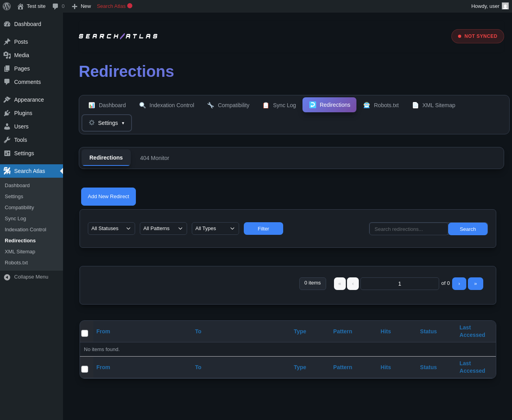
Task: Jump to last page of redirections
Action: pos(475,284)
